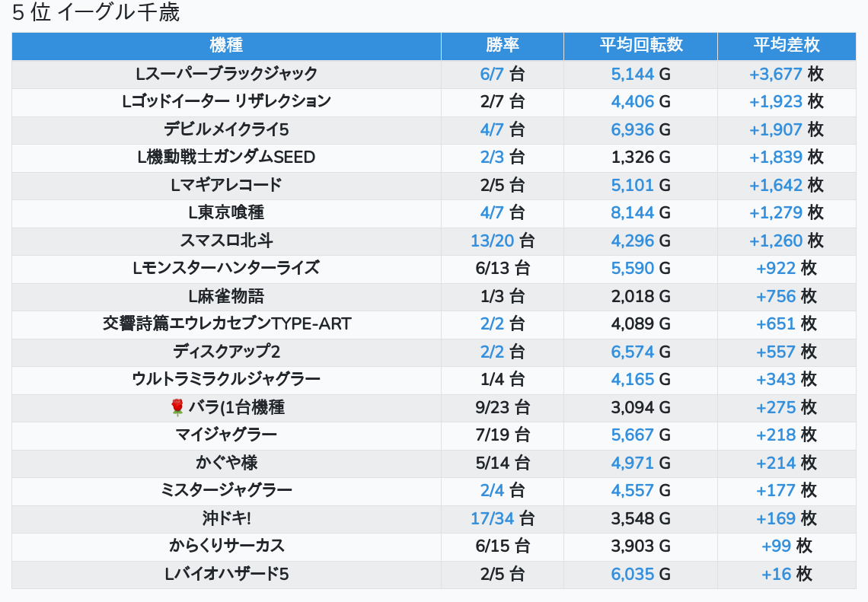Click the +1,642 枚 value

coord(786,185)
